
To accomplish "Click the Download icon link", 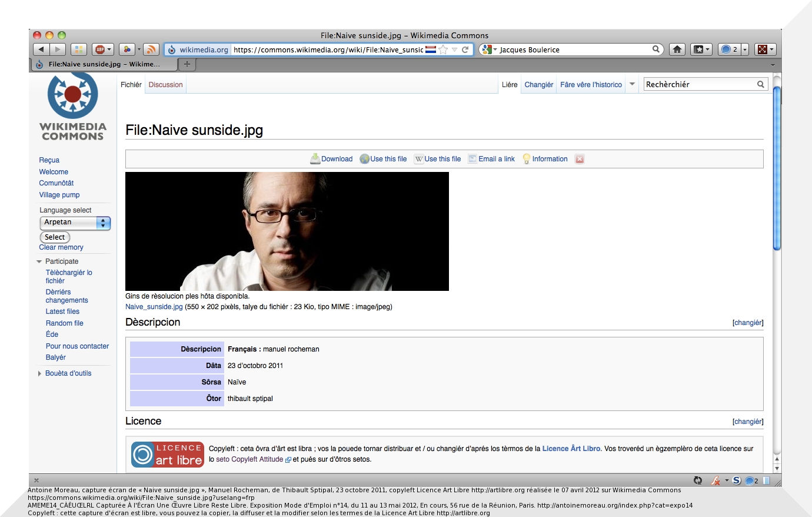I will [332, 159].
